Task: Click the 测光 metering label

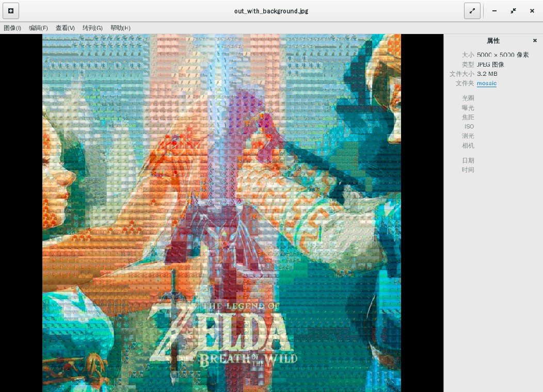Action: tap(468, 136)
